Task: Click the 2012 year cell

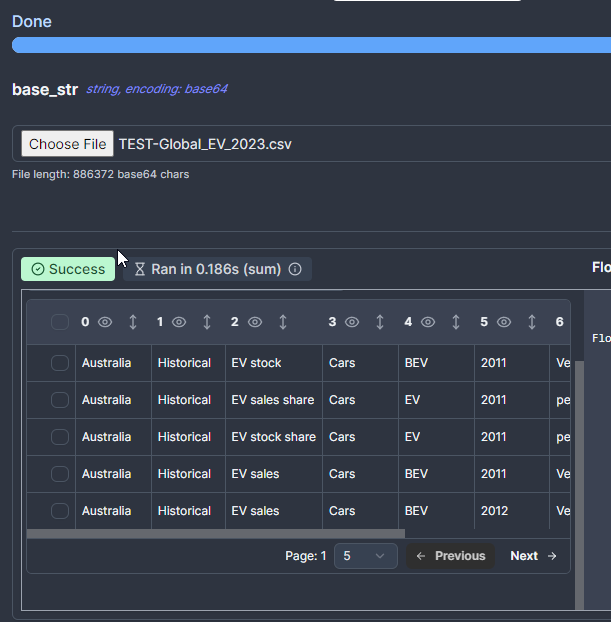Action: [512, 511]
